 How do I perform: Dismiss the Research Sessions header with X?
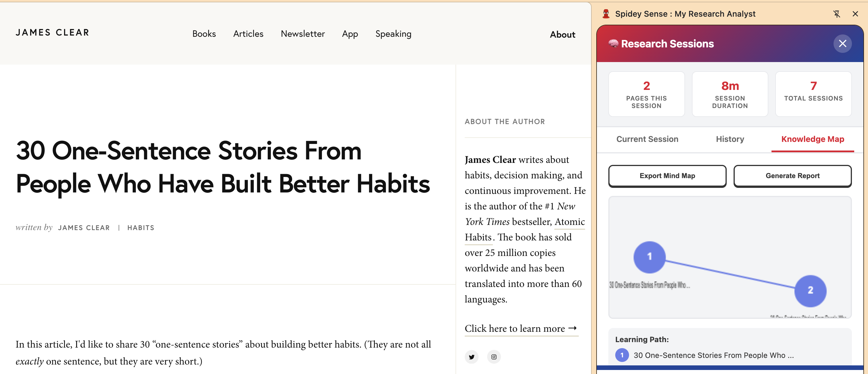tap(842, 43)
